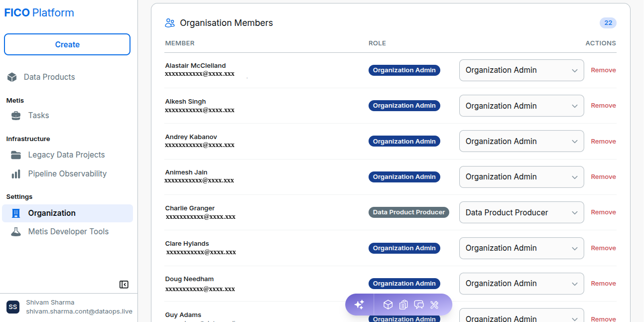Click the cube icon in floating toolbar
The height and width of the screenshot is (322, 644).
tap(388, 305)
